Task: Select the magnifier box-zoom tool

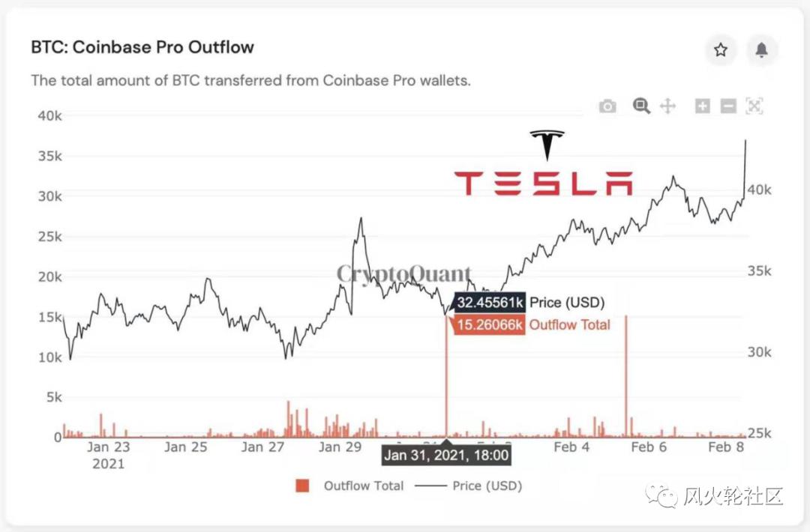Action: click(641, 106)
